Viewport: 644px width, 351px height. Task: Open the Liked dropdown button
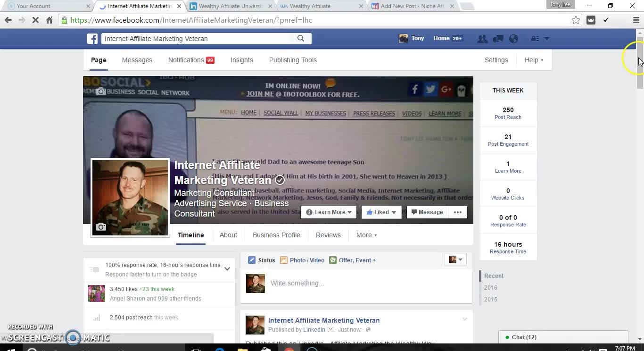coord(381,212)
